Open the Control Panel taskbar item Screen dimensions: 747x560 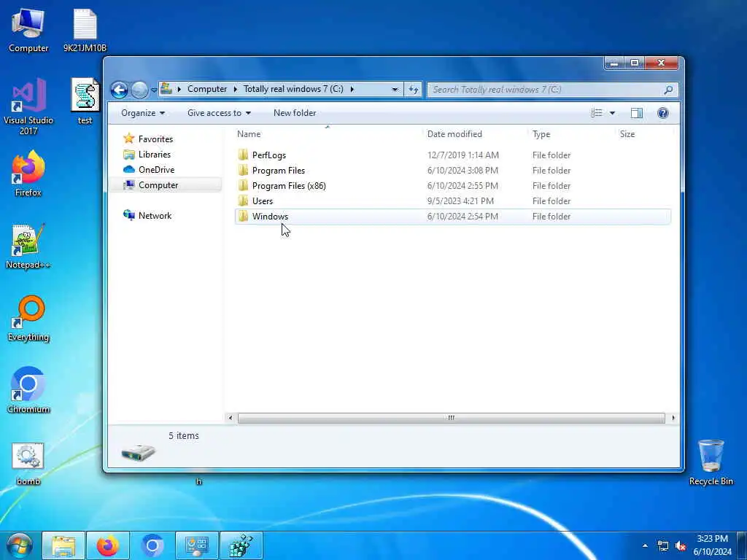pos(197,545)
